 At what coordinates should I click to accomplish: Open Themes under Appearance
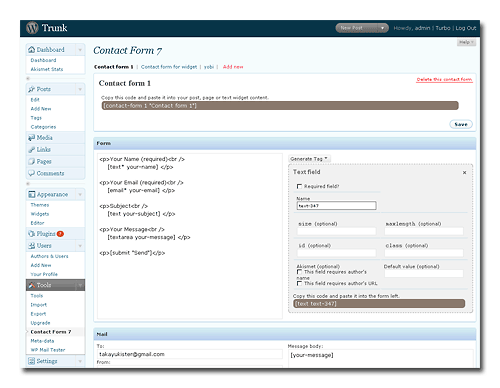pos(40,205)
